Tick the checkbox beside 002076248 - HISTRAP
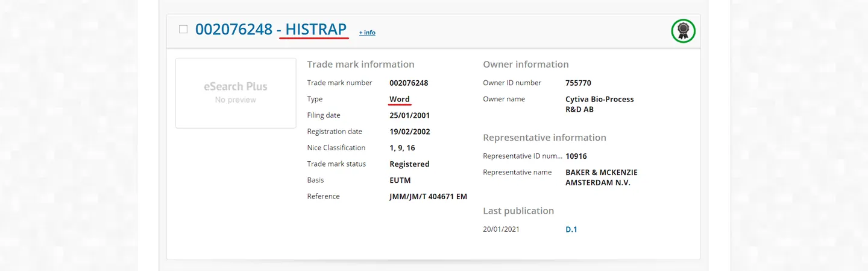The height and width of the screenshot is (271, 868). (x=183, y=29)
